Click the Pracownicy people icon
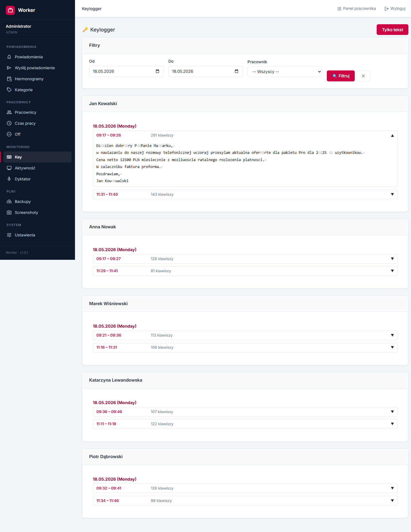The height and width of the screenshot is (532, 411). tap(9, 112)
